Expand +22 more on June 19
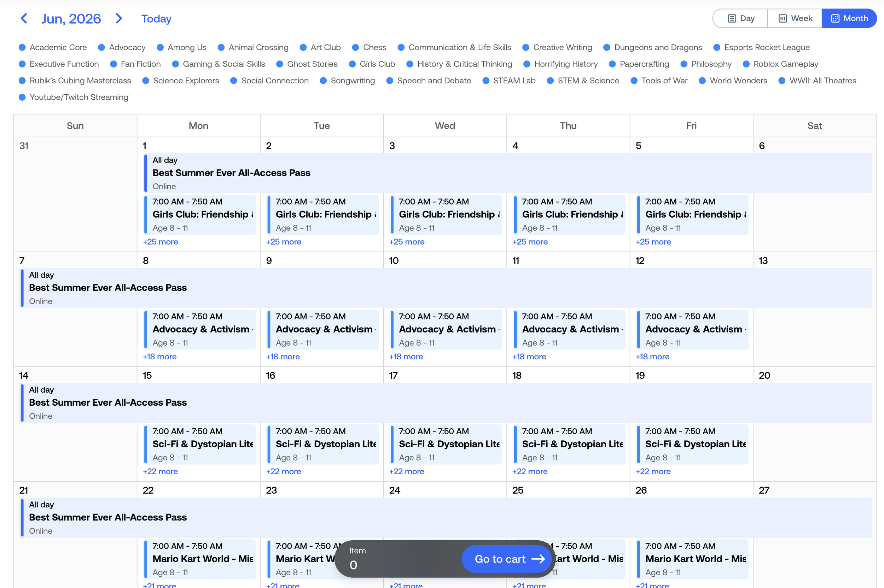 pyautogui.click(x=653, y=471)
